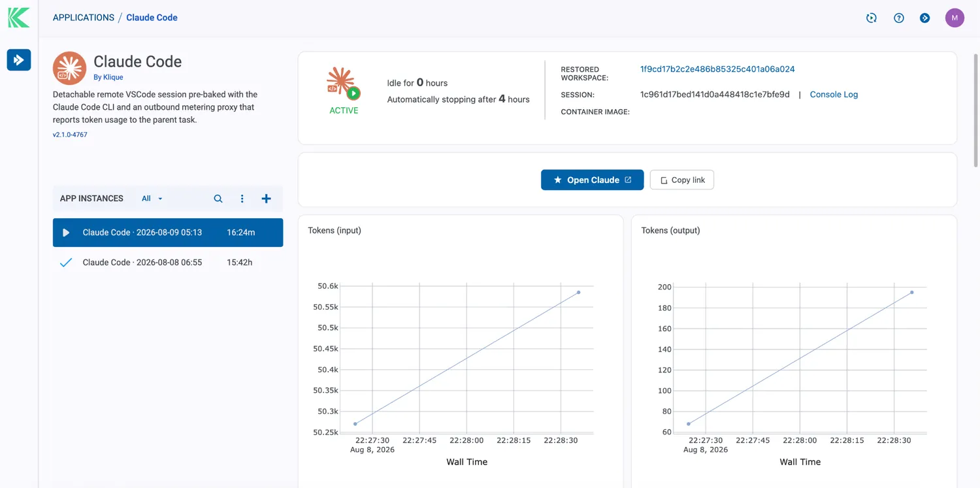Open the applications launcher icon in sidebar

tap(19, 59)
